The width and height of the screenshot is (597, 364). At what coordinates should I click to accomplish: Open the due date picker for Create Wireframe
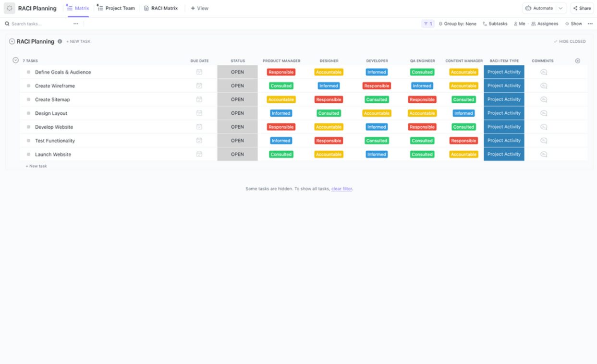199,86
